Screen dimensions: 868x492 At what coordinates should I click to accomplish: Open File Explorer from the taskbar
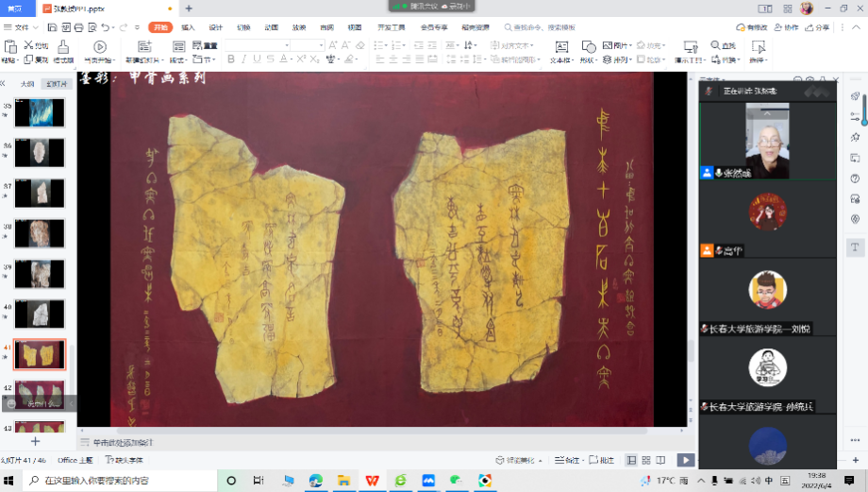tap(343, 481)
